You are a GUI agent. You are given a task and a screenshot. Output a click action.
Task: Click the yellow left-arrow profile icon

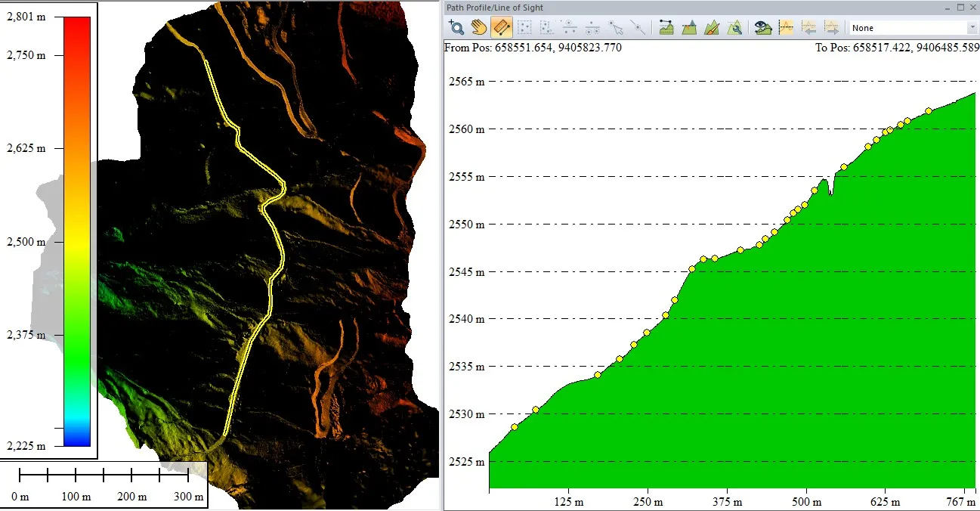808,28
